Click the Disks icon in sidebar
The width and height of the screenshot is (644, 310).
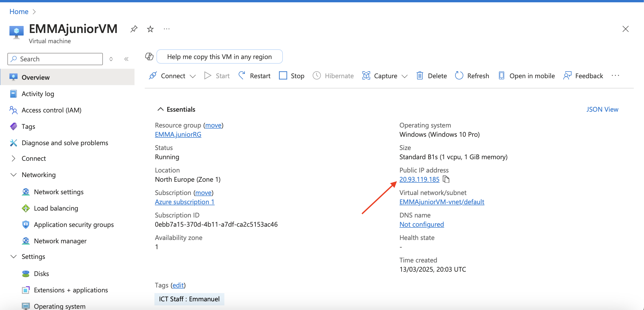(x=26, y=274)
